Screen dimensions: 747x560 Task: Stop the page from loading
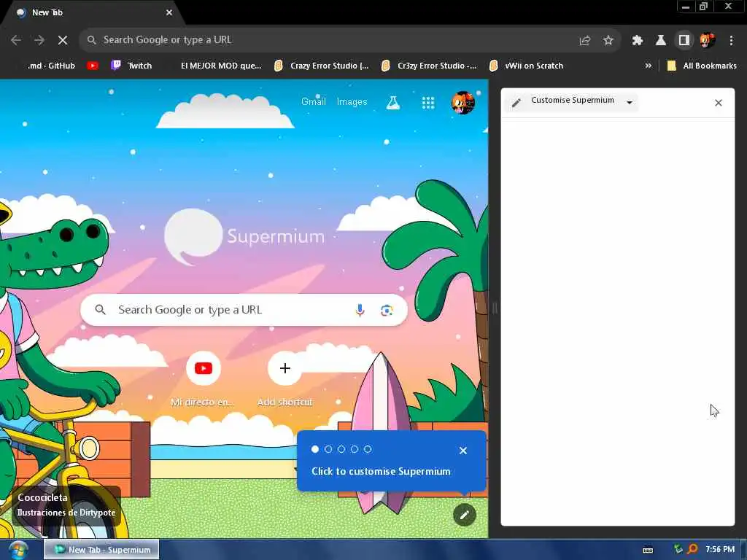pos(63,40)
